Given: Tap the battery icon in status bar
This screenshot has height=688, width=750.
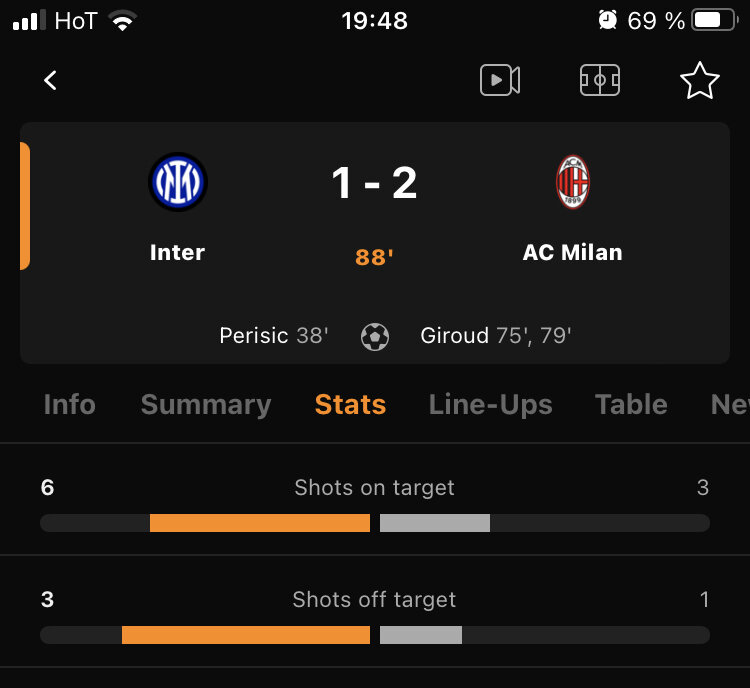Looking at the screenshot, I should pos(715,21).
